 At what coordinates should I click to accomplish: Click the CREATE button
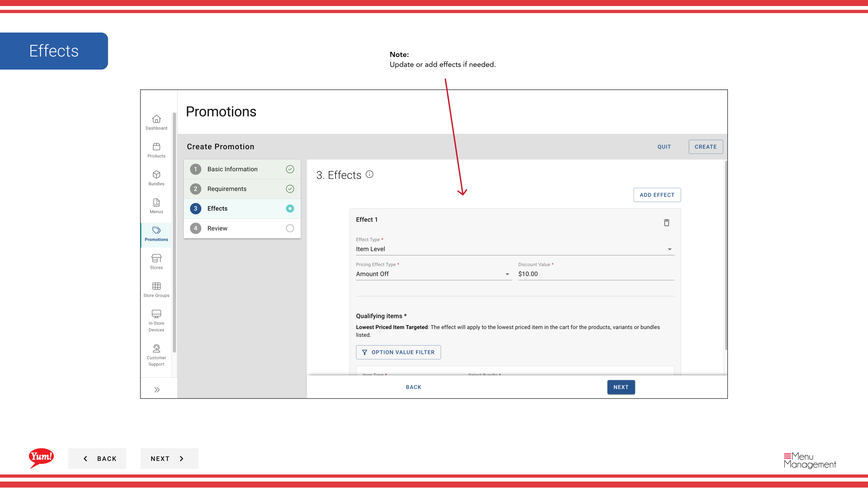click(706, 147)
